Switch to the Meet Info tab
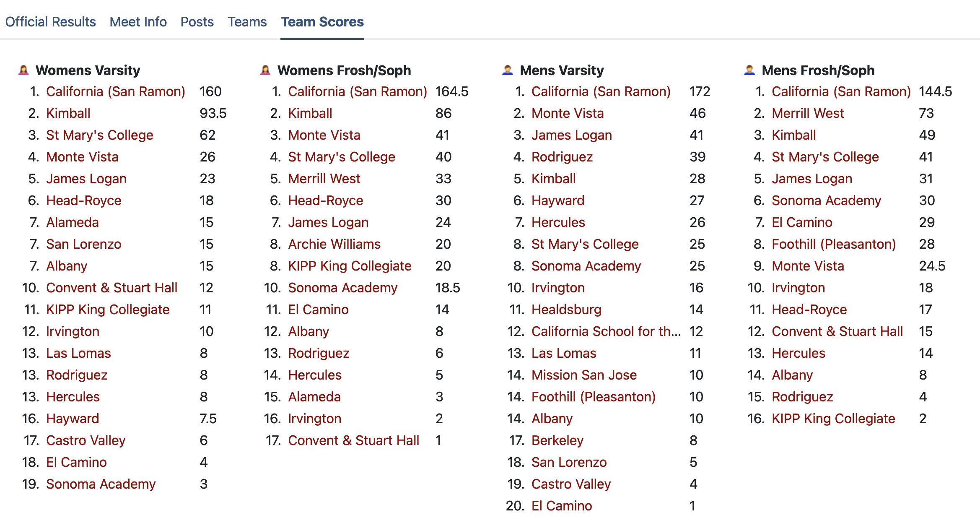The height and width of the screenshot is (531, 980). [x=138, y=22]
